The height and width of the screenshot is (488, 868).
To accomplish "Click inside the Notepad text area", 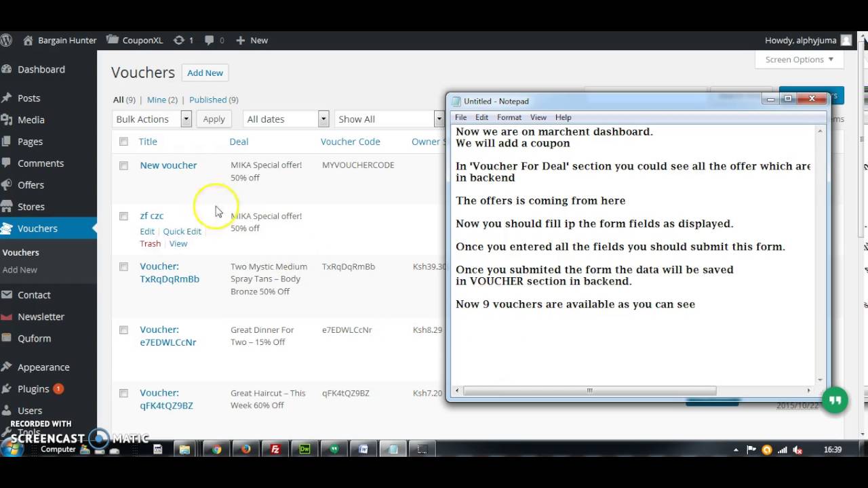I will [x=633, y=255].
